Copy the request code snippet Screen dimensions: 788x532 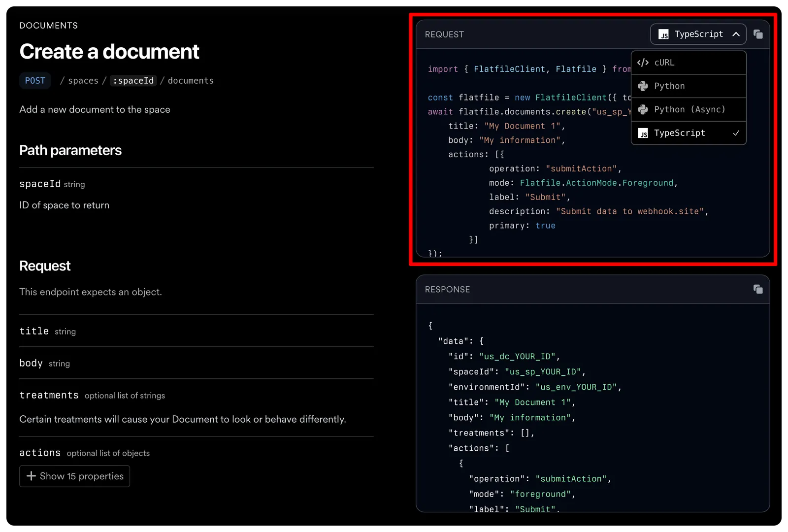(x=758, y=34)
